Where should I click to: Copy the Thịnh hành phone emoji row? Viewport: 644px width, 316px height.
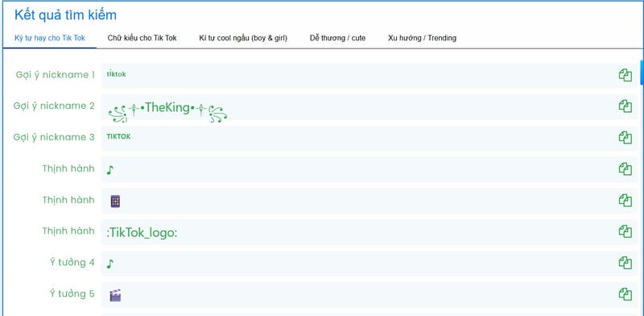click(x=625, y=200)
